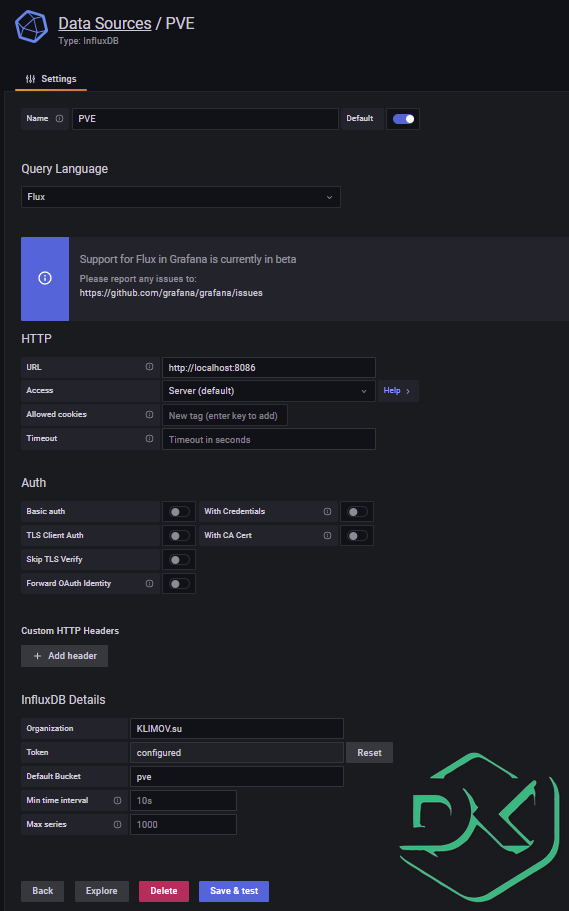Click the info icon next to URL
Image resolution: width=569 pixels, height=911 pixels.
[x=149, y=367]
